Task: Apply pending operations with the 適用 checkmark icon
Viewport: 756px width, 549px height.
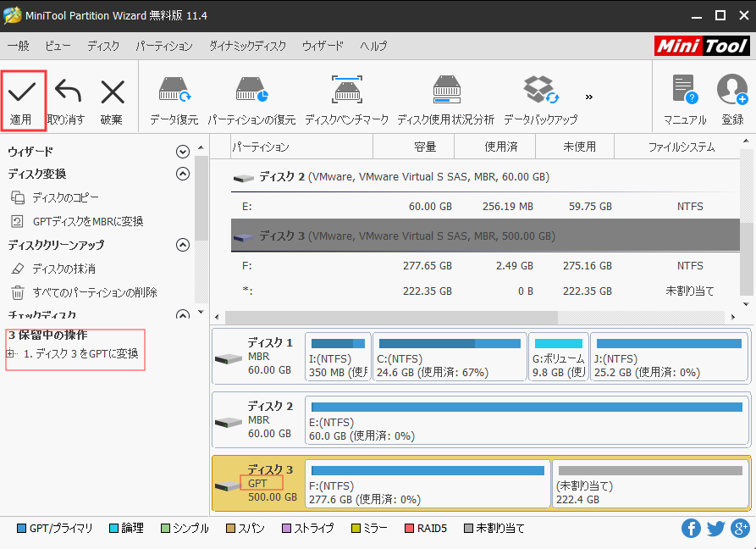Action: click(23, 93)
